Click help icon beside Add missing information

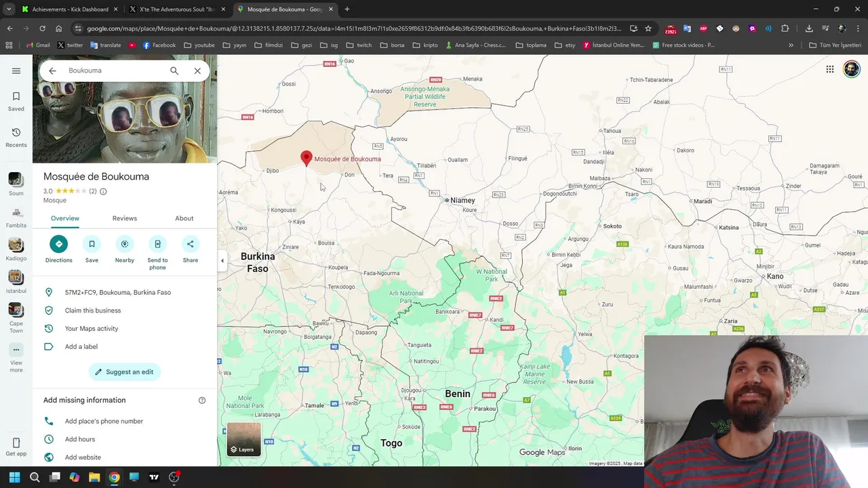tap(202, 401)
